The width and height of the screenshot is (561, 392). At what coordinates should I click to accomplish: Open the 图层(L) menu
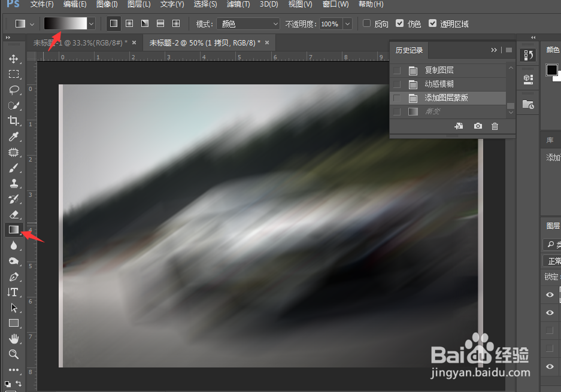click(139, 4)
